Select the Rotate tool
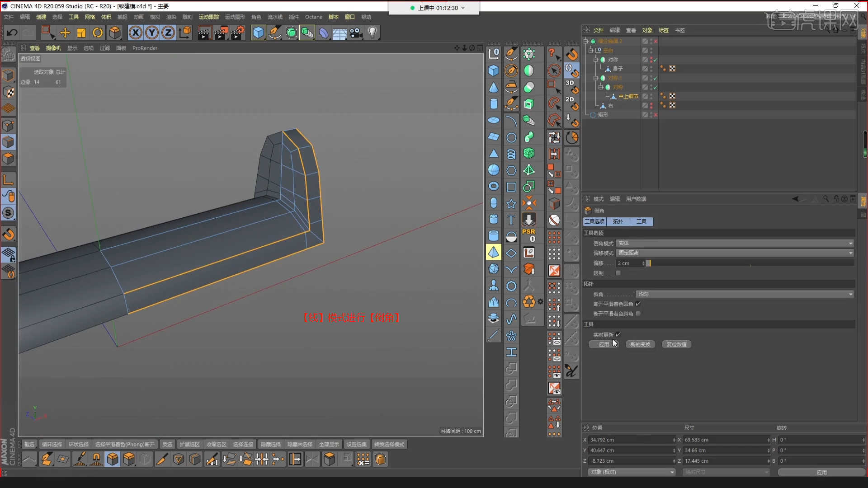 pyautogui.click(x=98, y=33)
